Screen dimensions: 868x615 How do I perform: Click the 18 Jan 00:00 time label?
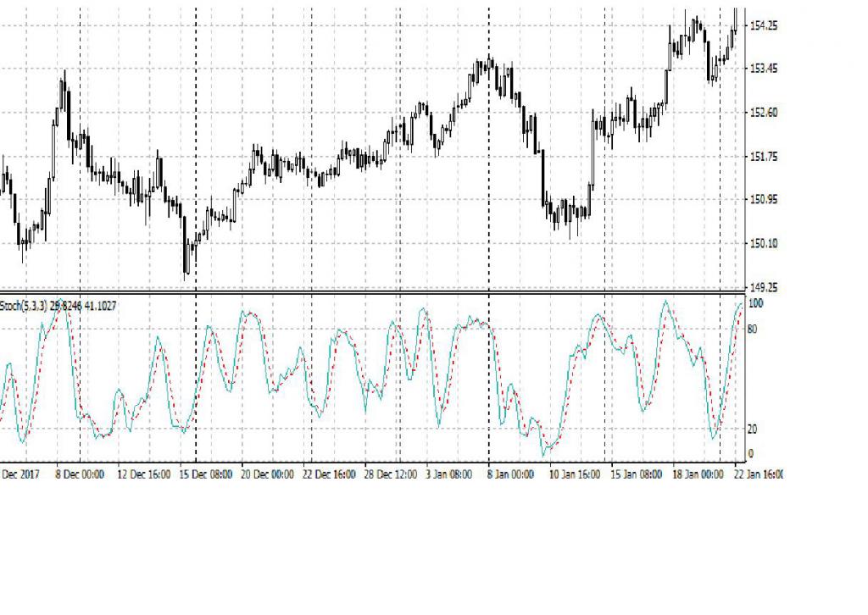698,475
